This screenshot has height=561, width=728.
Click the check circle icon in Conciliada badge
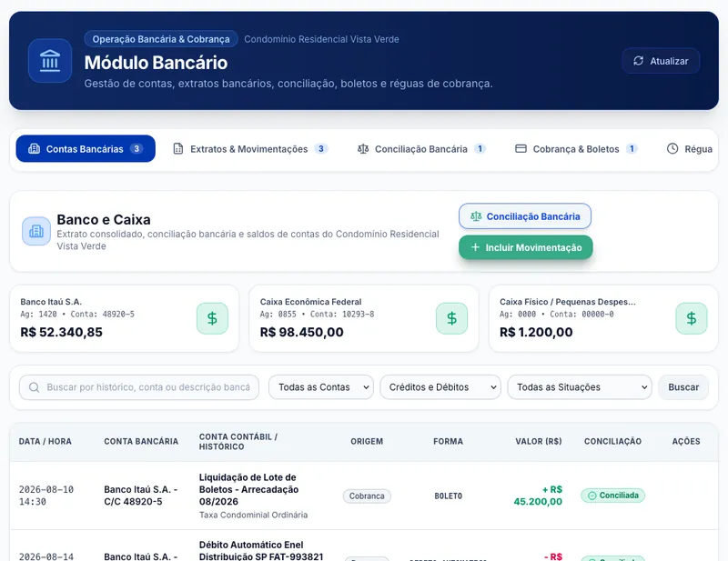[592, 496]
